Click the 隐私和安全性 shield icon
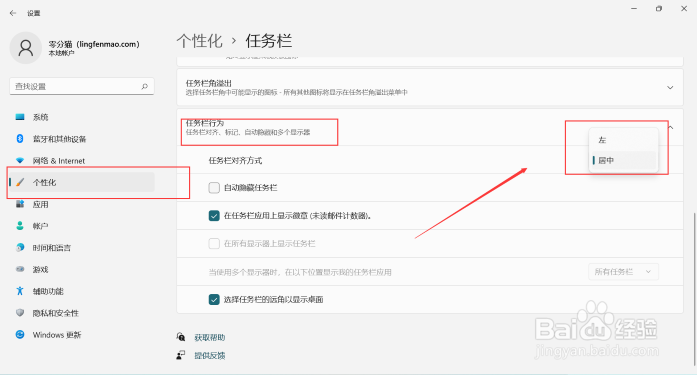697x375 pixels. (20, 313)
